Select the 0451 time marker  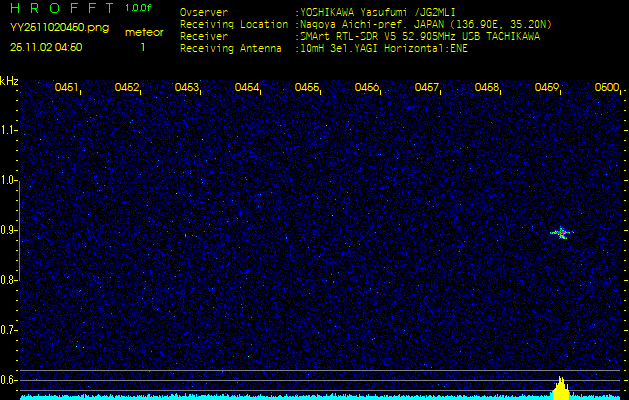pyautogui.click(x=67, y=88)
